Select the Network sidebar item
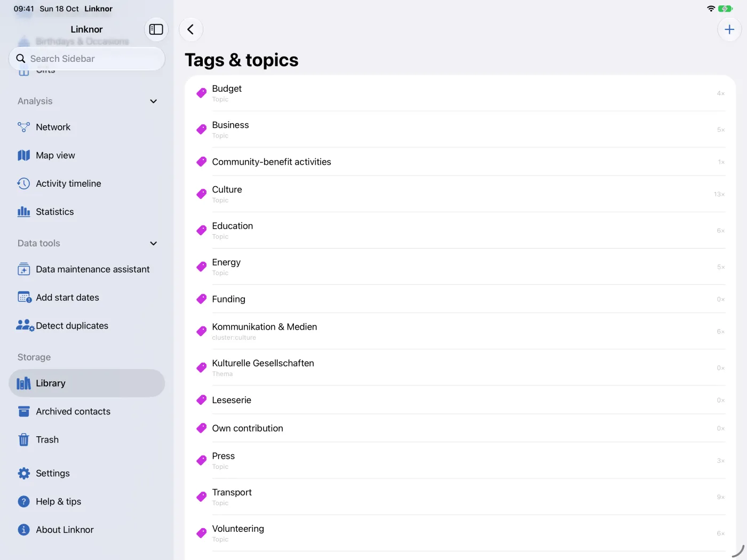Viewport: 747px width, 560px height. (x=87, y=127)
